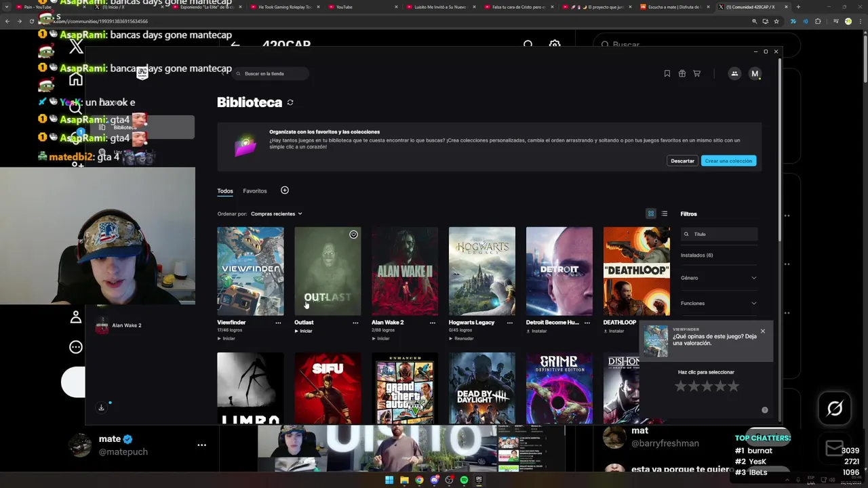This screenshot has height=488, width=868.
Task: Click Crear una colección button
Action: [x=728, y=161]
